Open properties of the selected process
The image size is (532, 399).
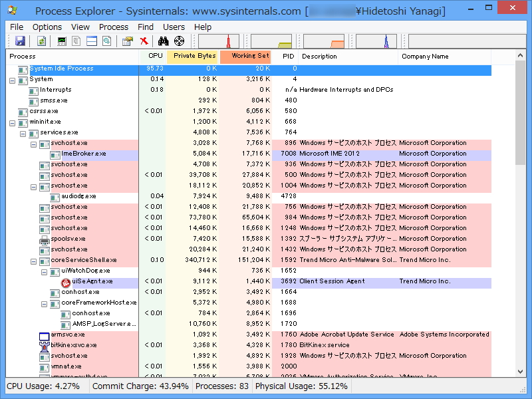coord(127,41)
